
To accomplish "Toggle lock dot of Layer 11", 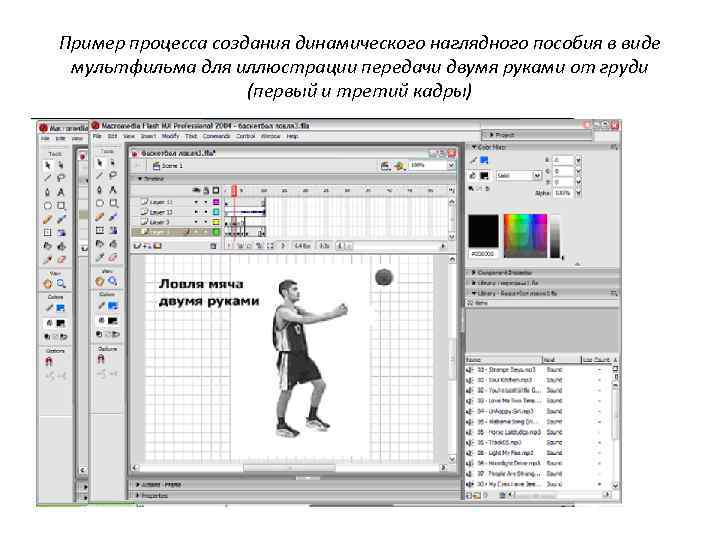I will (x=206, y=202).
